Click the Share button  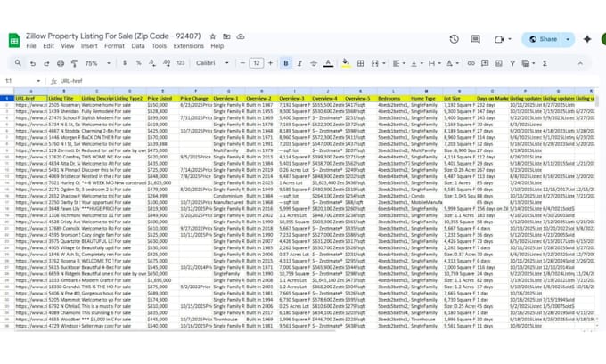click(x=543, y=39)
